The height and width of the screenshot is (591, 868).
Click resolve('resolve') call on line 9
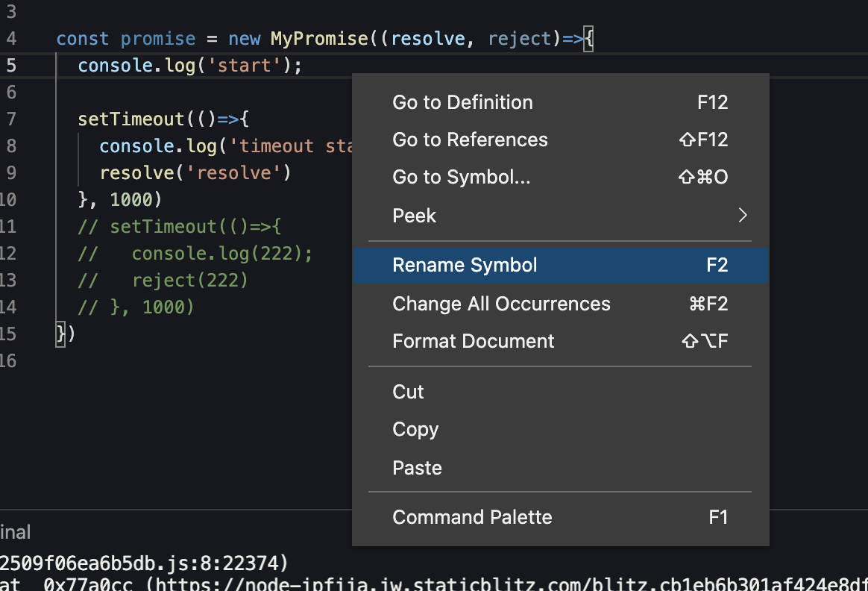point(195,173)
